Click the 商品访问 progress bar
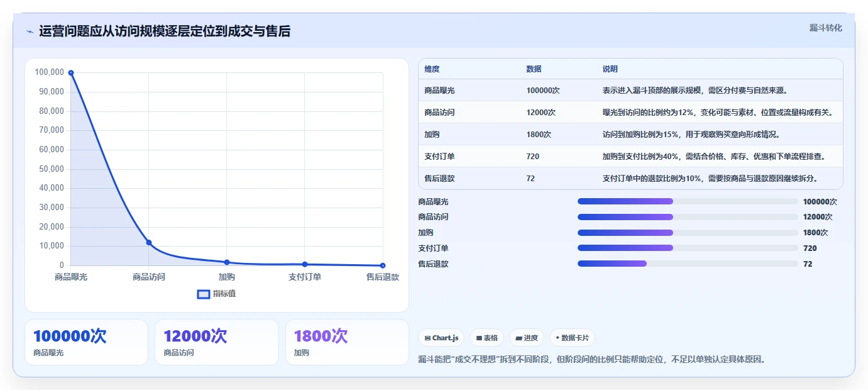868x390 pixels. 688,217
